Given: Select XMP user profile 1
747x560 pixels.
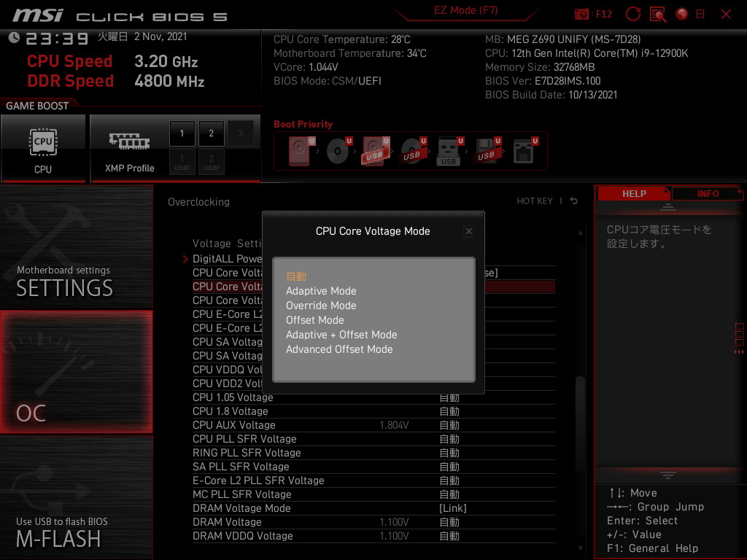Looking at the screenshot, I should click(182, 163).
